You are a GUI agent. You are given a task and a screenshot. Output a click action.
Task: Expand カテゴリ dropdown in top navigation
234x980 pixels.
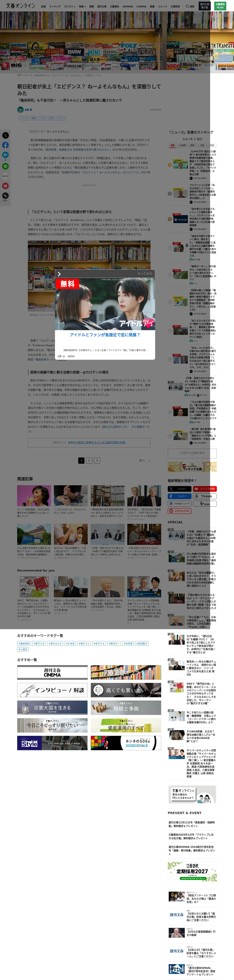coord(69,7)
